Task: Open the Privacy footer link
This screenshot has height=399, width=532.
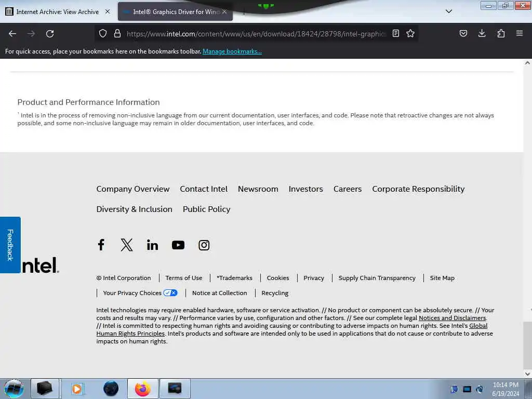Action: [314, 278]
